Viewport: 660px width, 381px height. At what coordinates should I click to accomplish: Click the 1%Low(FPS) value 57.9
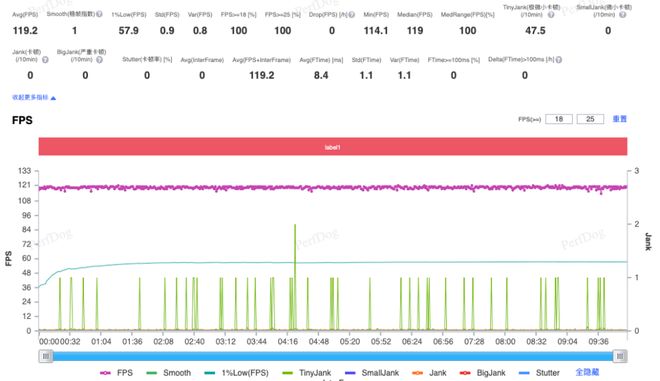[x=129, y=31]
